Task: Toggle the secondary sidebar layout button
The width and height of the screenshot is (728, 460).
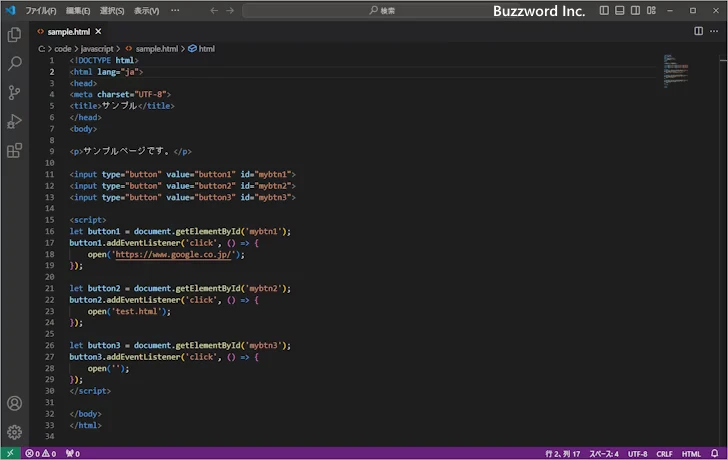Action: pyautogui.click(x=636, y=10)
